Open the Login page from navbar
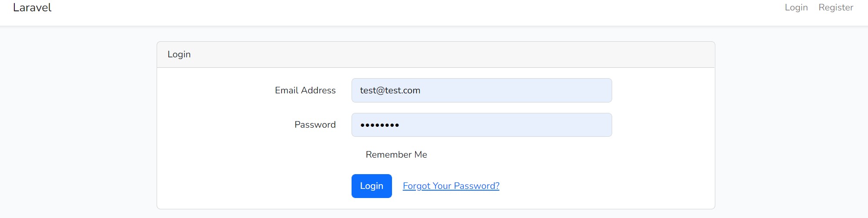 pyautogui.click(x=796, y=7)
